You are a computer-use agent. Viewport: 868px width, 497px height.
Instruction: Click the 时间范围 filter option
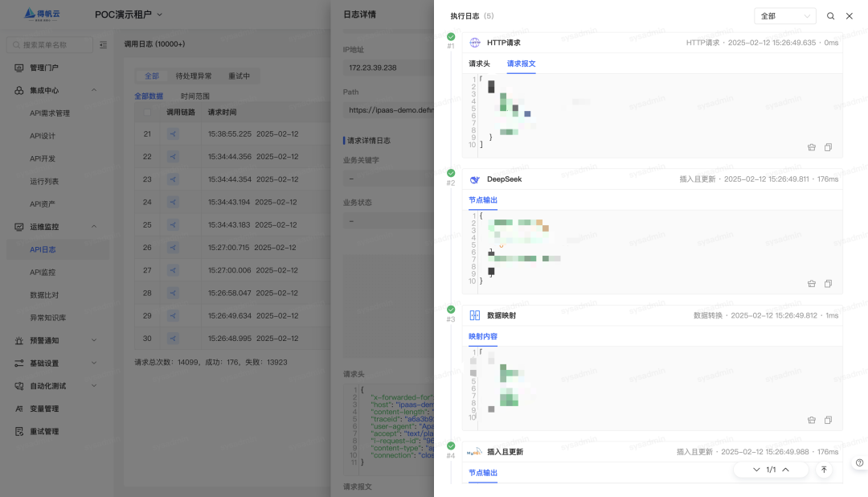coord(194,97)
